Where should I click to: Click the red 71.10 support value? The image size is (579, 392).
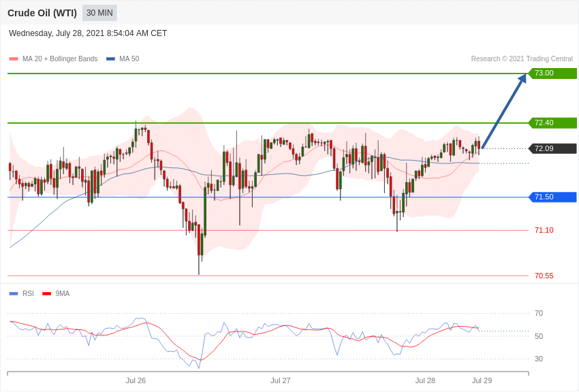(544, 230)
